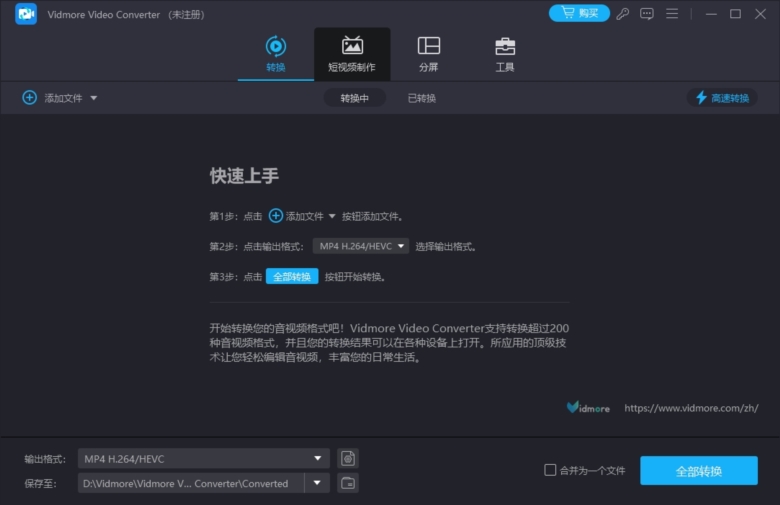This screenshot has height=505, width=780.
Task: Check the 合并为一个文件 checkbox
Action: pyautogui.click(x=550, y=470)
